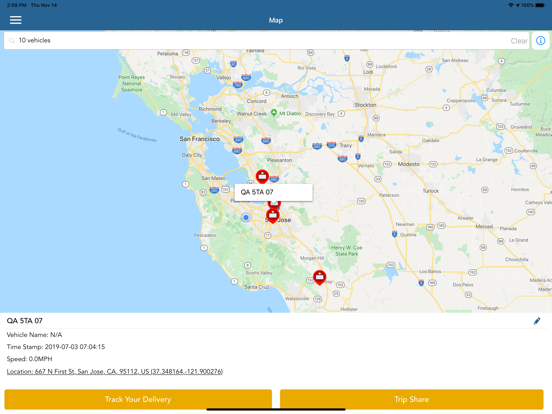The width and height of the screenshot is (552, 414).
Task: Tap the Wi-Fi icon in status bar
Action: 511,5
